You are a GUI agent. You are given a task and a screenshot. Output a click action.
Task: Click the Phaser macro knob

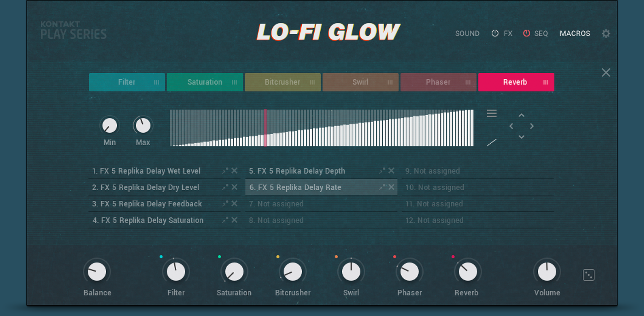409,272
